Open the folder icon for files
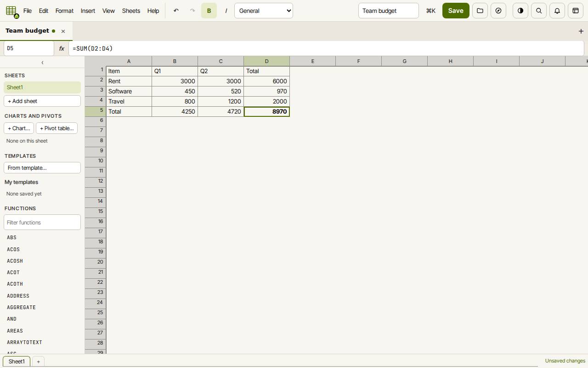 pos(480,11)
